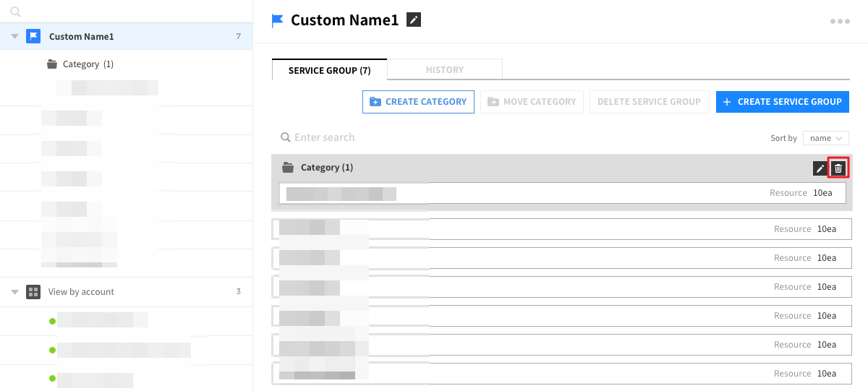This screenshot has width=868, height=391.
Task: Click the DELETE SERVICE GROUP button
Action: 649,102
